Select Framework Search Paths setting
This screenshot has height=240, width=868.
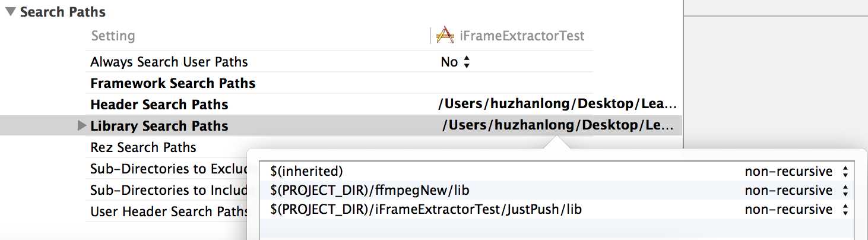[x=173, y=83]
